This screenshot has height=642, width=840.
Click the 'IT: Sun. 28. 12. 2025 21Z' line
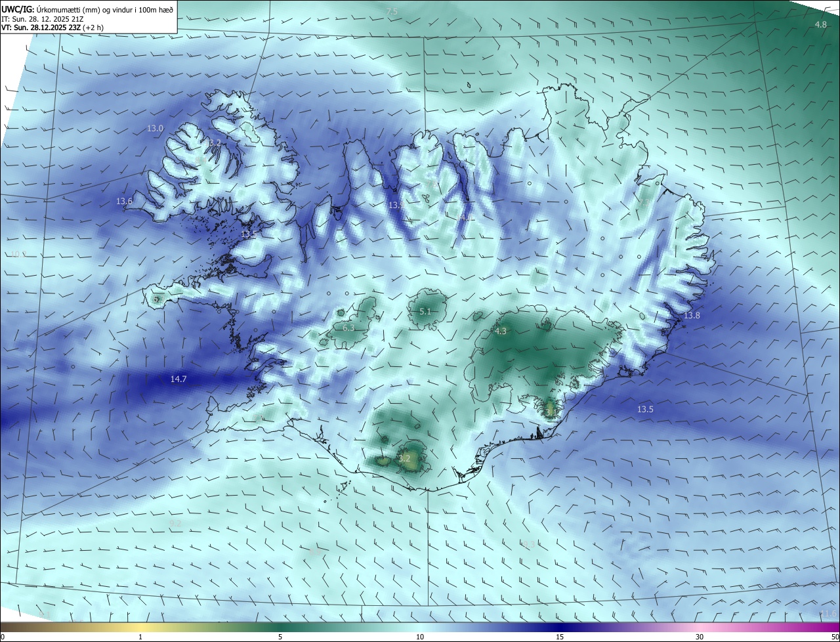coord(43,19)
